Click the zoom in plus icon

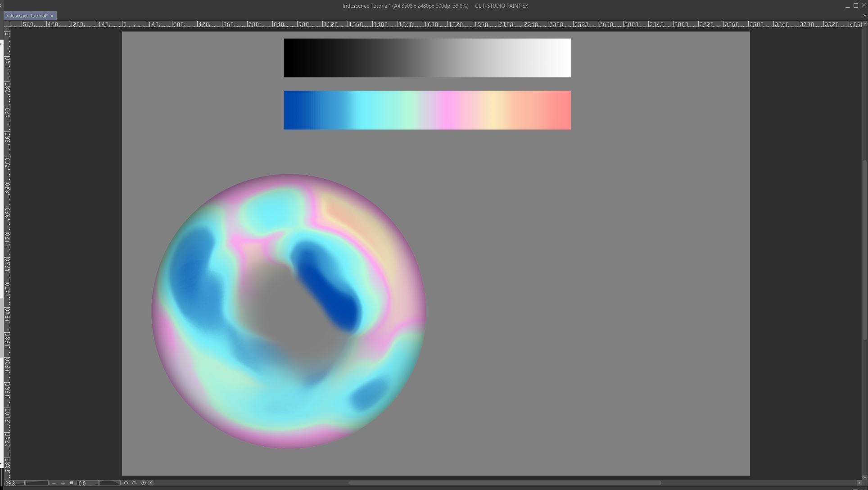(x=63, y=483)
